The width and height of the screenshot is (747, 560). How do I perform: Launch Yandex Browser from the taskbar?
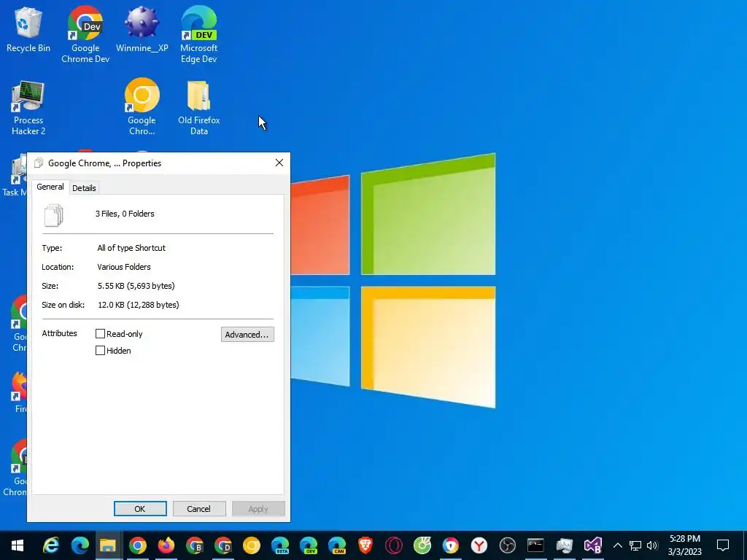point(479,545)
